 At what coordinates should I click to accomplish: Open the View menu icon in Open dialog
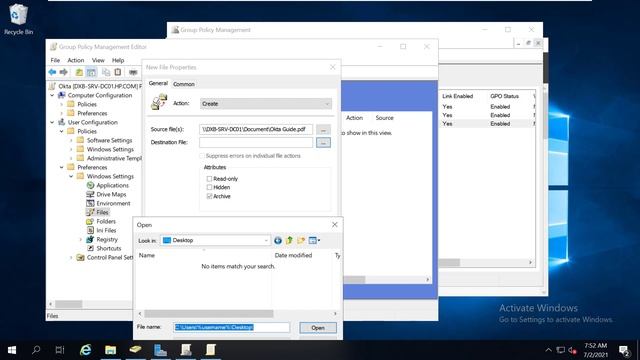(314, 240)
